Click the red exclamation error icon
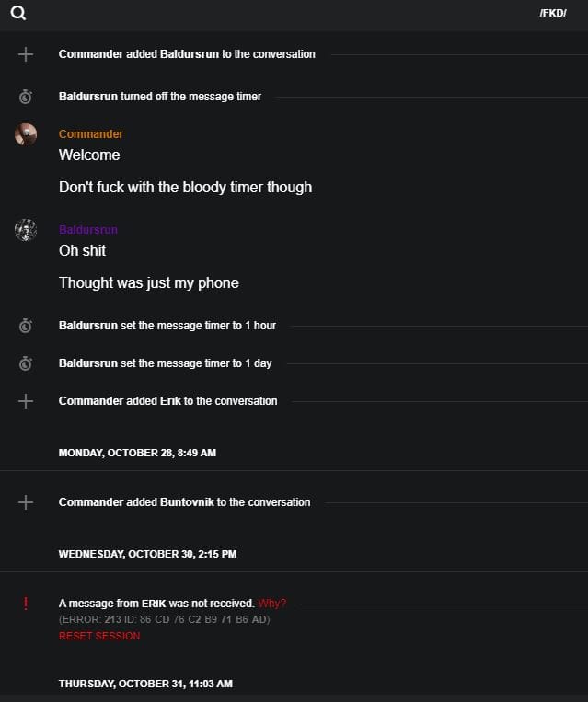Screen dimensions: 588x702 click(x=26, y=604)
